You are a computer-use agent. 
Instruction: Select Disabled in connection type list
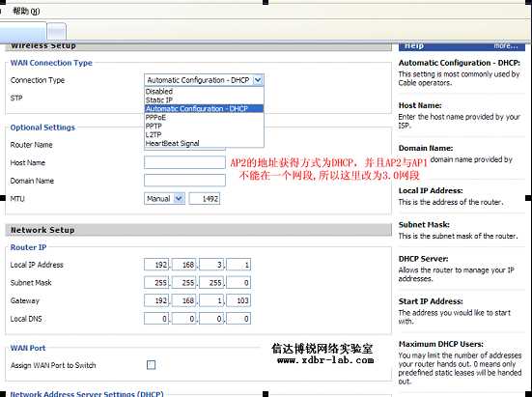[204, 91]
